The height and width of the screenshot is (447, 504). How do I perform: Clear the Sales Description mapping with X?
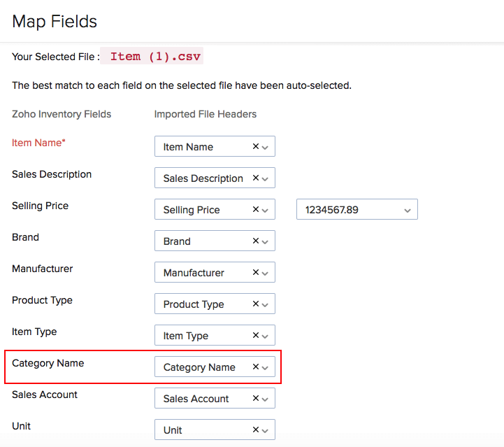255,178
